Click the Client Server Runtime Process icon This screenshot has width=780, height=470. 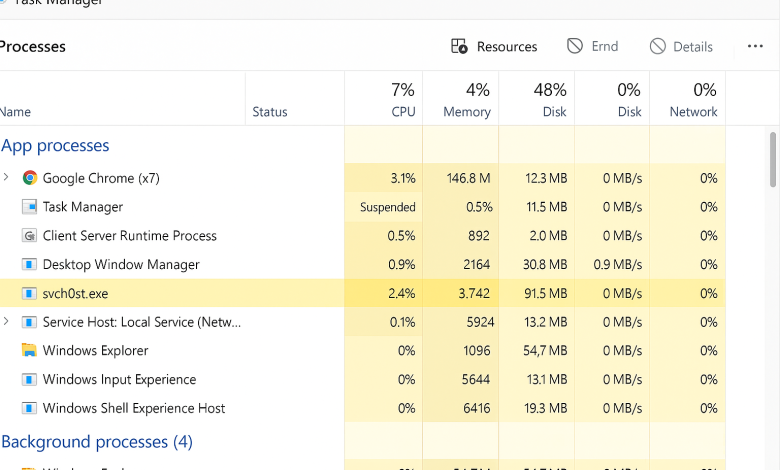click(x=29, y=235)
